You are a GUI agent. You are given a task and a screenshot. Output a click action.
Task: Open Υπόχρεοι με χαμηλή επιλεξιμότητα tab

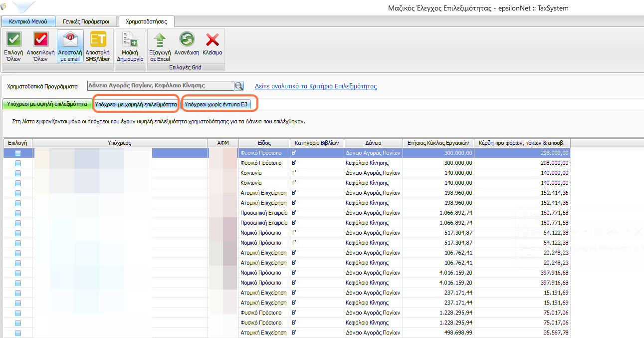coord(136,104)
